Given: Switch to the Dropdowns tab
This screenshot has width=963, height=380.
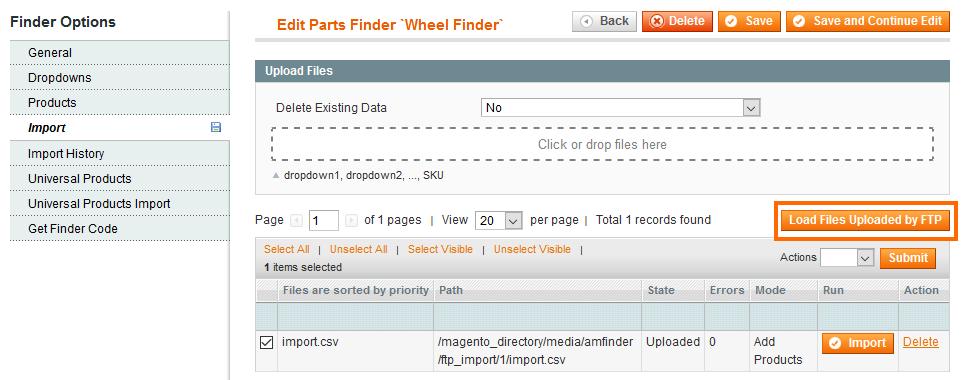Looking at the screenshot, I should [x=120, y=78].
